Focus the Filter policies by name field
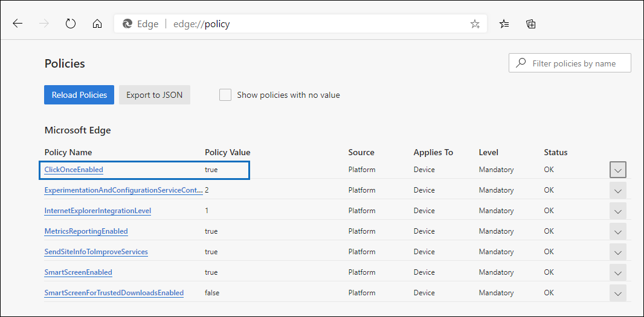644x317 pixels. click(570, 63)
